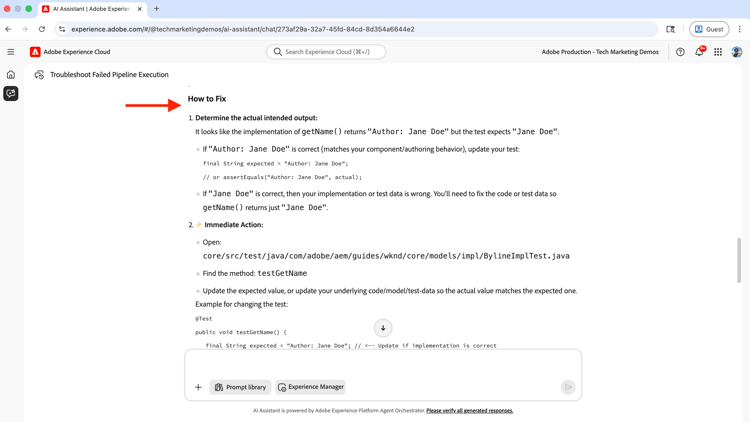The width and height of the screenshot is (750, 422).
Task: Click the 'Troubleshoot Failed Pipeline Execution' title
Action: [x=109, y=75]
